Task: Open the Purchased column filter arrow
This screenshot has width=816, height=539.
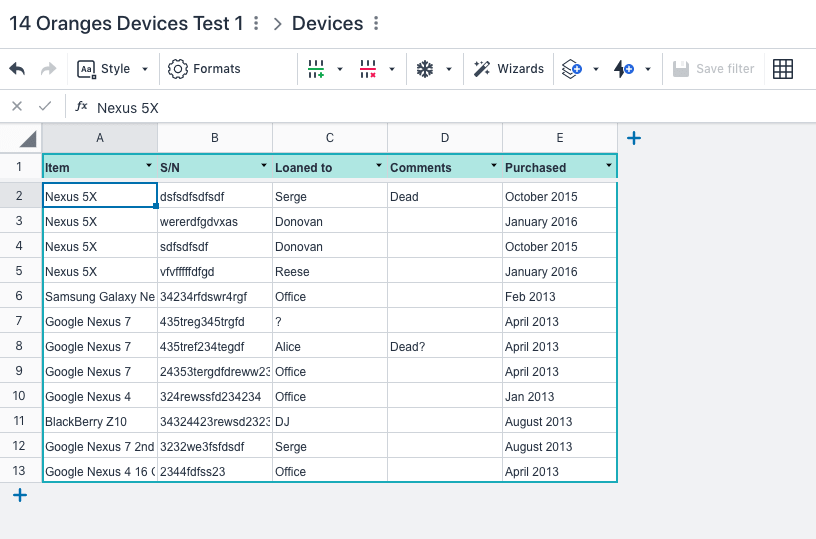Action: pos(609,165)
